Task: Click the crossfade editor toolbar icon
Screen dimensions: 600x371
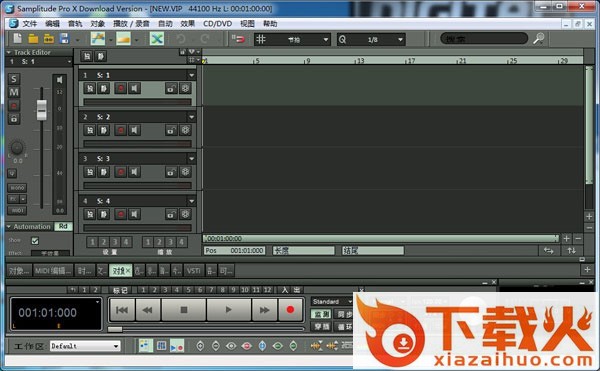Action: (98, 39)
